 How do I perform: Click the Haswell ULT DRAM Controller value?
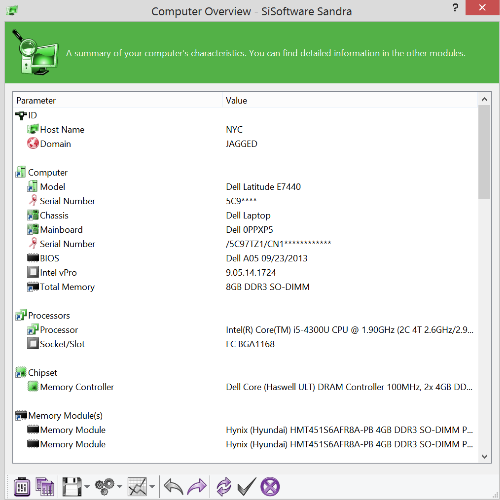tap(349, 387)
